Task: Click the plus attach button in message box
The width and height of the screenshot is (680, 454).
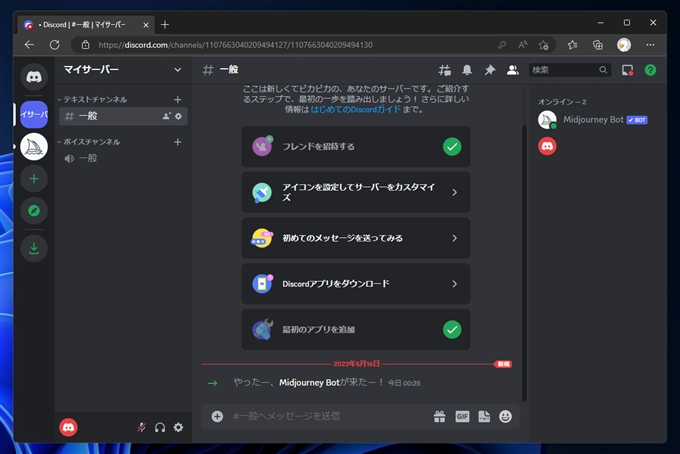Action: pyautogui.click(x=217, y=416)
